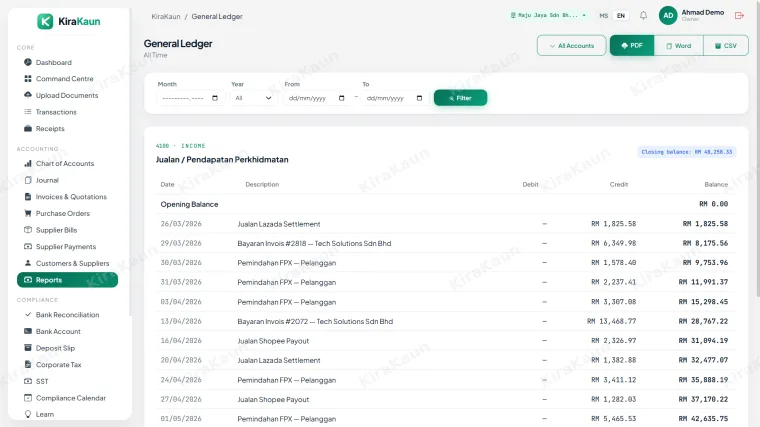Screen dimensions: 760x427
Task: Click the Upload Documents cloud icon
Action: click(x=28, y=95)
